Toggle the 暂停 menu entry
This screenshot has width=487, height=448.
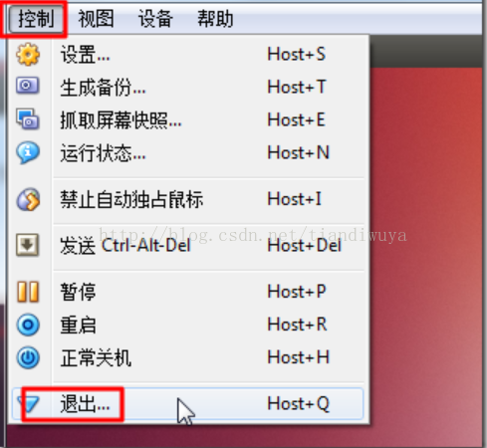click(188, 292)
